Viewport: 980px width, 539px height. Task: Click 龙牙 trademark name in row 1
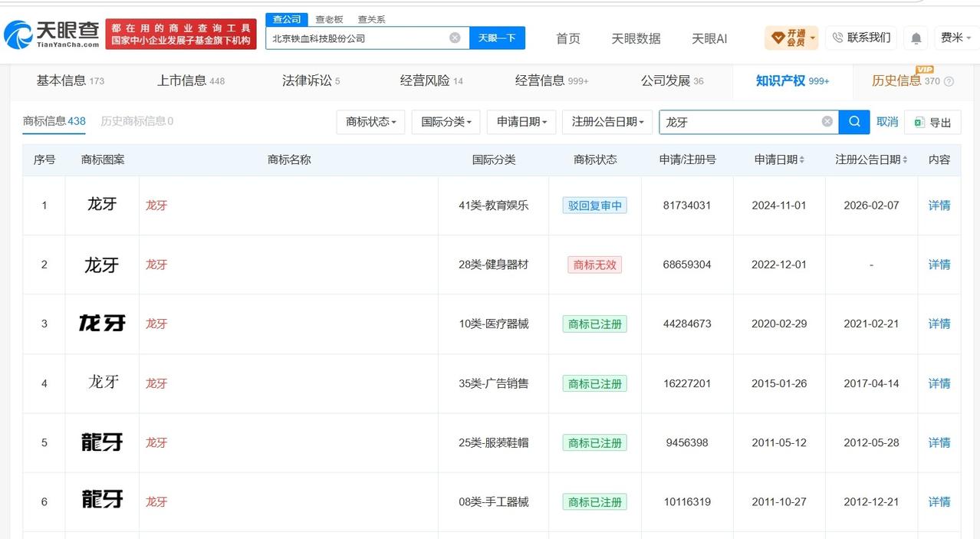pyautogui.click(x=156, y=205)
